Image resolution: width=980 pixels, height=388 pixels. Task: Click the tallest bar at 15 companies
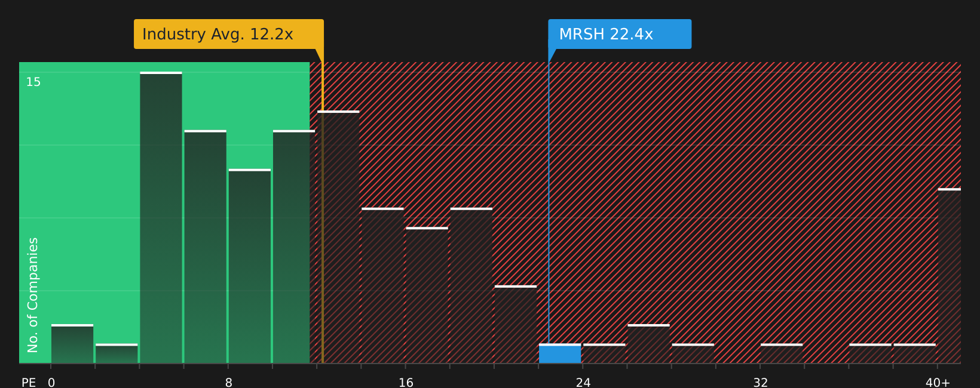pyautogui.click(x=161, y=217)
